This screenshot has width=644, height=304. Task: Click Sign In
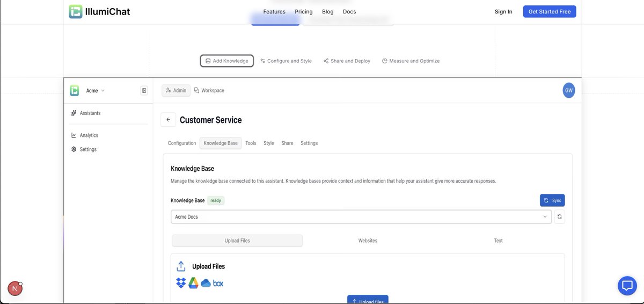[x=503, y=11]
